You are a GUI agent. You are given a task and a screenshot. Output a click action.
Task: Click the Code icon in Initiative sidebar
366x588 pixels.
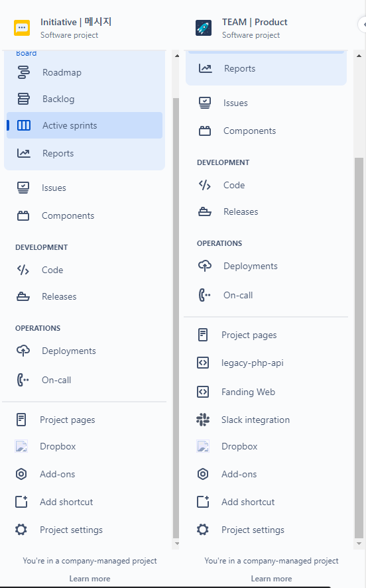point(23,270)
